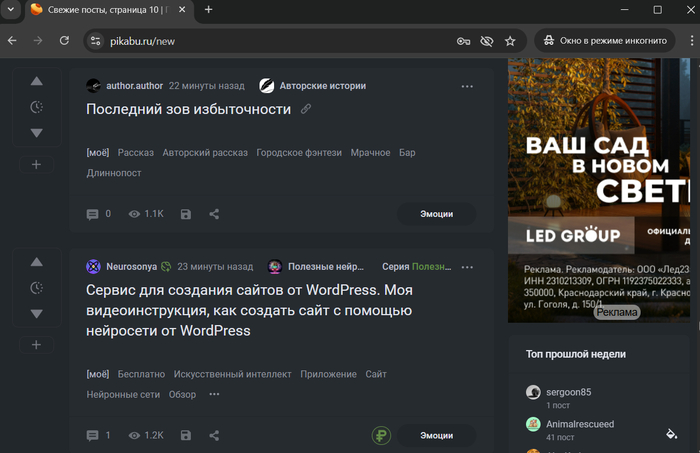Open Animalrescueed in last week's top
Screen dimensions: 700x453
[580, 424]
